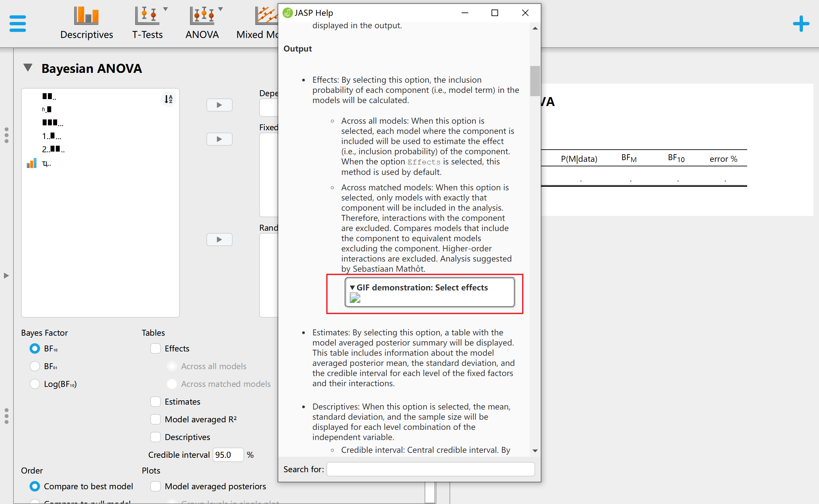Collapse the Bayesian ANOVA section
Image resolution: width=819 pixels, height=504 pixels.
coord(28,67)
